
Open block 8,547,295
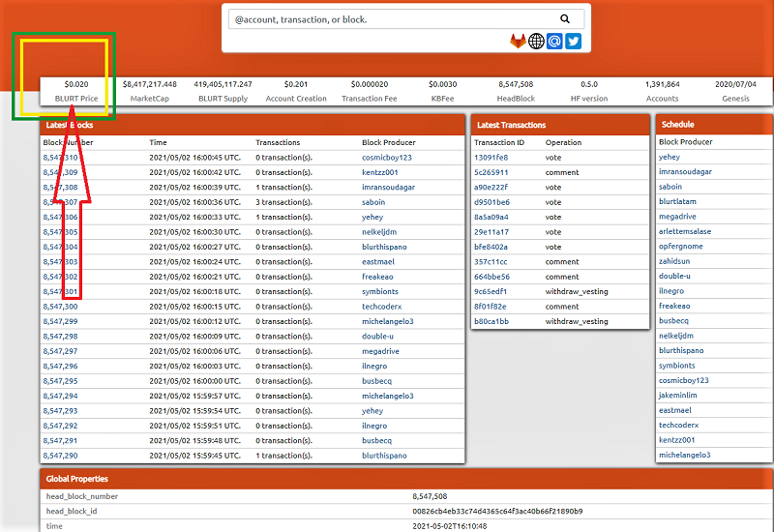(60, 381)
